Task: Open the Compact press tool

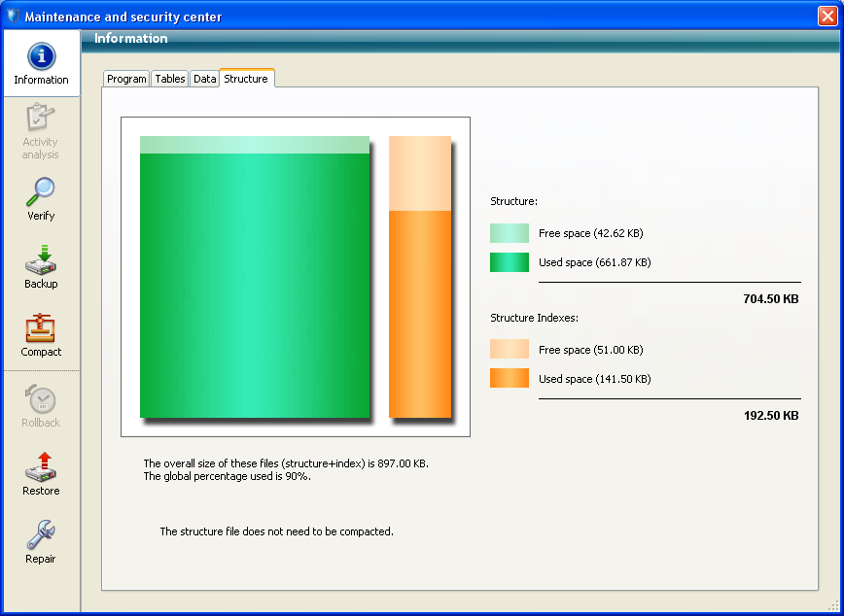Action: point(41,328)
